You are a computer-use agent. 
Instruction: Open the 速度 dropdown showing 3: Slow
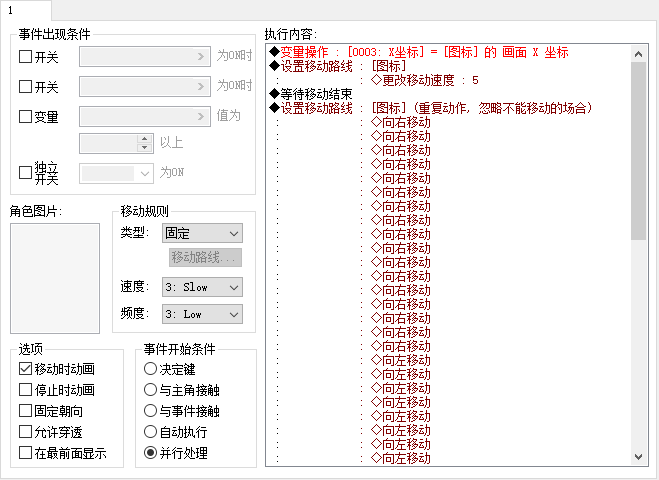[202, 287]
